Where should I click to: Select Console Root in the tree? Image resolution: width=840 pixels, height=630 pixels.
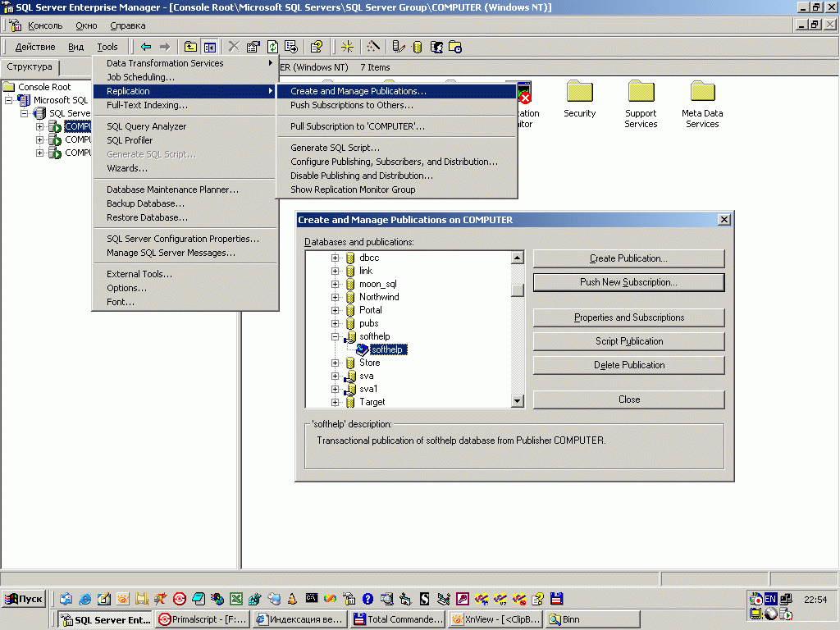point(44,87)
